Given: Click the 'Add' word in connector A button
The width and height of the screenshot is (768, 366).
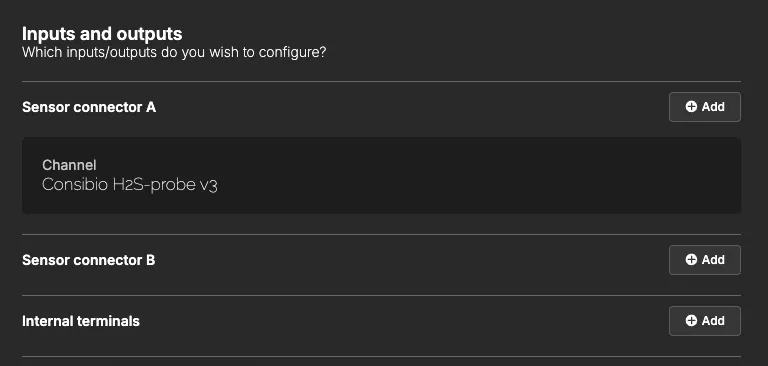Looking at the screenshot, I should click(713, 107).
